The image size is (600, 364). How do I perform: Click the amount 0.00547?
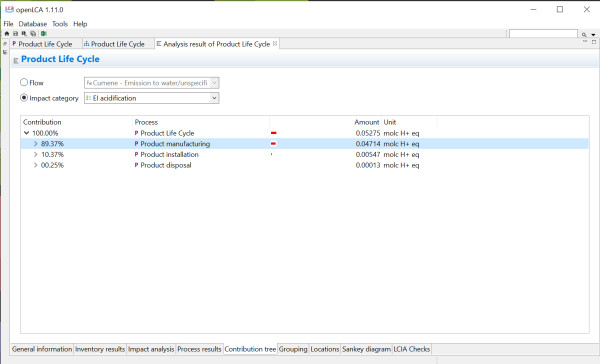click(368, 155)
